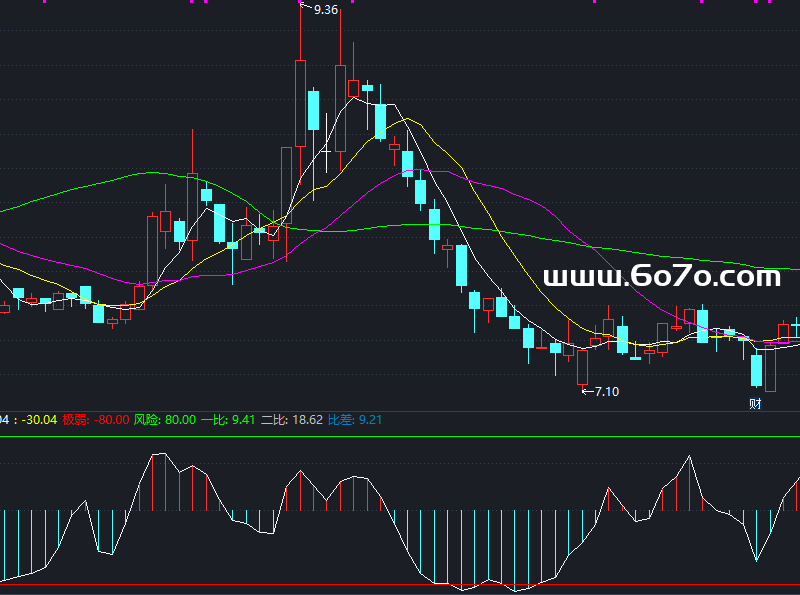Click the 一比 9.41 indicator value
Viewport: 800px width, 595px height.
(x=229, y=420)
